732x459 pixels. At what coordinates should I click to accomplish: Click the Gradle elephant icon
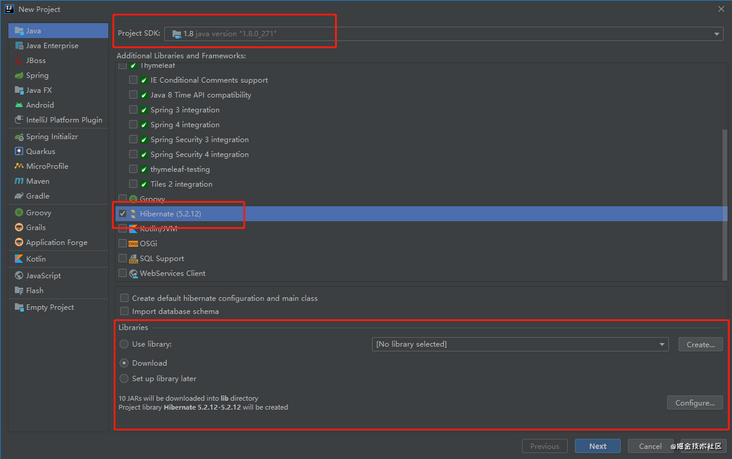pos(19,196)
